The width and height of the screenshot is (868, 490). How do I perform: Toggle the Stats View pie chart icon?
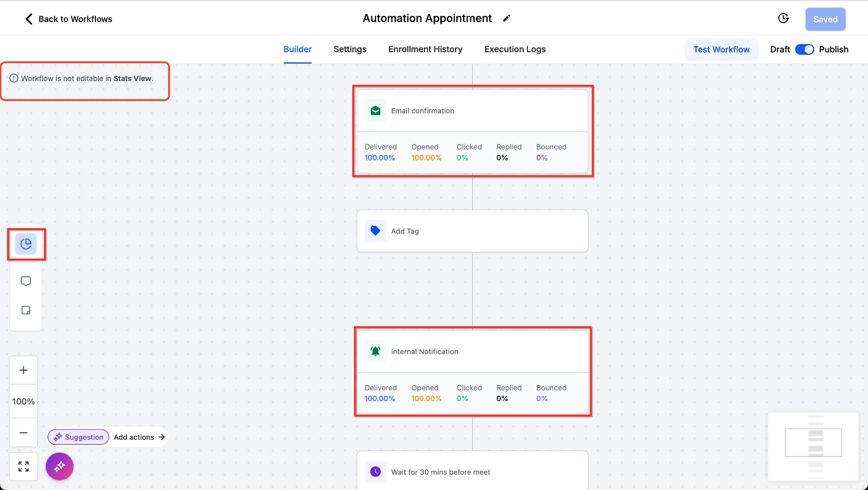tap(26, 244)
